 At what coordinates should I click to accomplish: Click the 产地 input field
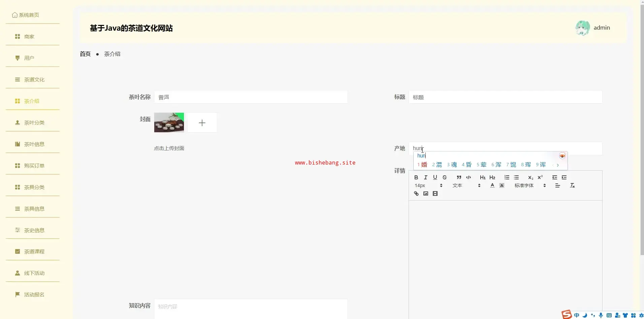pyautogui.click(x=506, y=148)
